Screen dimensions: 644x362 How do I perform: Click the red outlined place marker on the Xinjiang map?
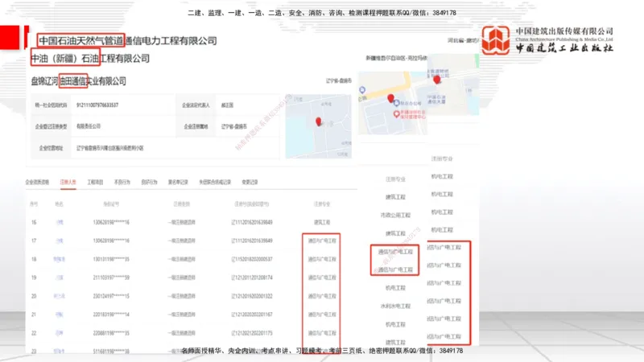pos(396,114)
